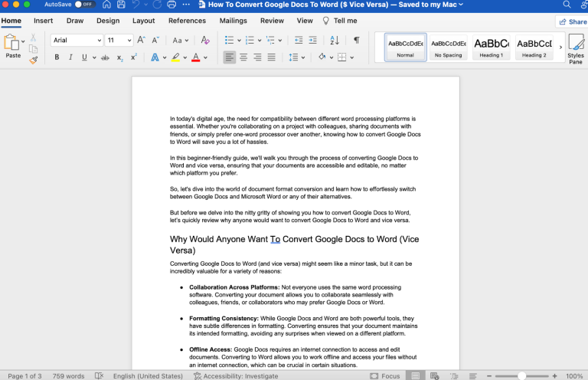Toggle AutoSave switch
This screenshot has width=588, height=380.
(x=84, y=5)
